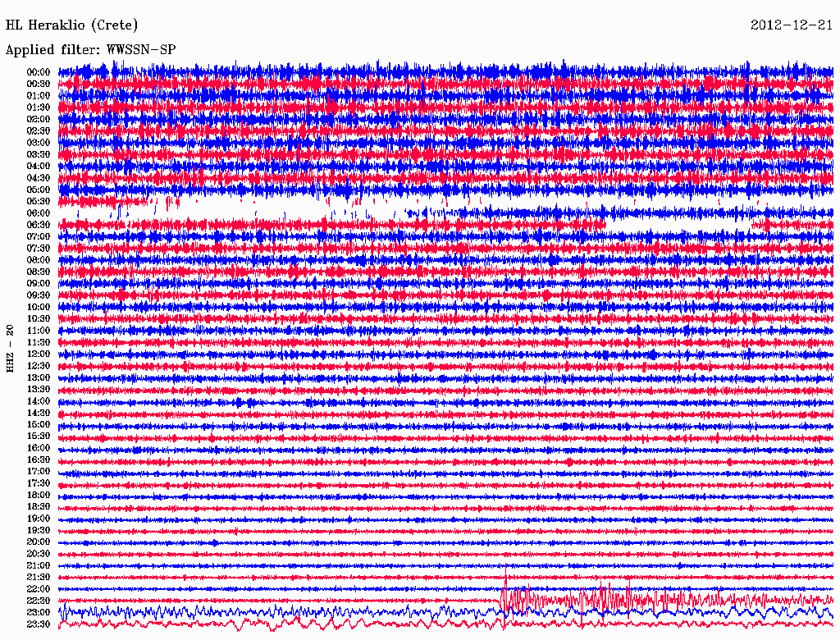Select the 17:00 time row label
Viewport: 840px width, 640px height.
tap(39, 472)
